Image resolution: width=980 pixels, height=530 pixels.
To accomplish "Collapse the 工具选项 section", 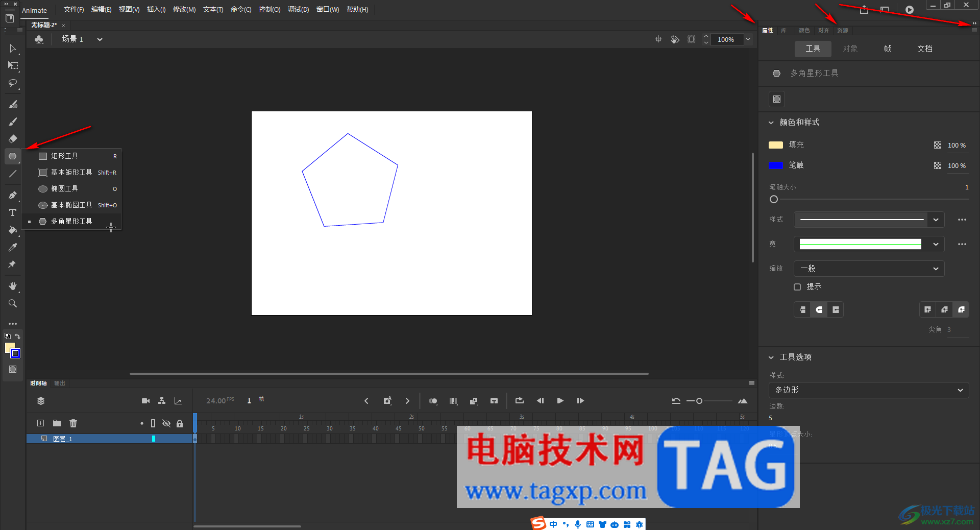I will pyautogui.click(x=771, y=357).
